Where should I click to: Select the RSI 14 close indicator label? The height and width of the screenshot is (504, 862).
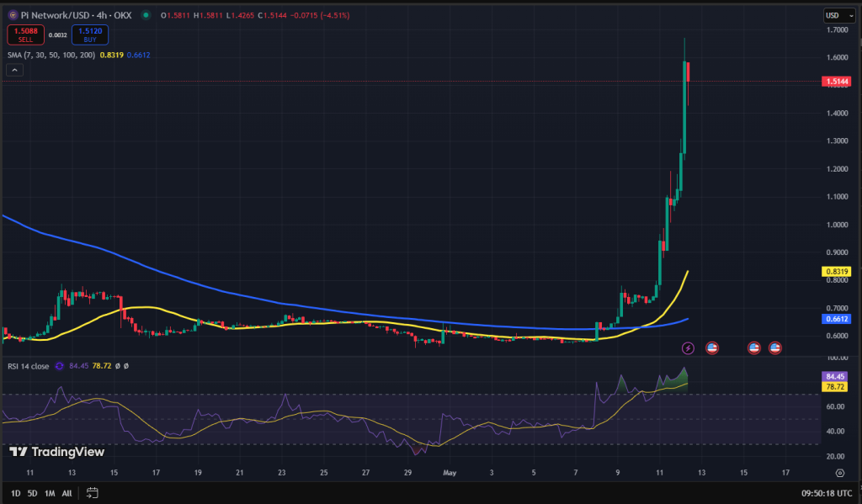(28, 366)
